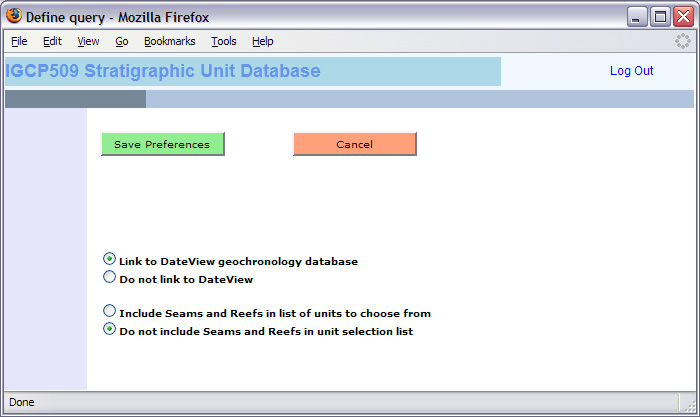
Task: Select Link to DateView geochronology database
Action: coord(109,259)
